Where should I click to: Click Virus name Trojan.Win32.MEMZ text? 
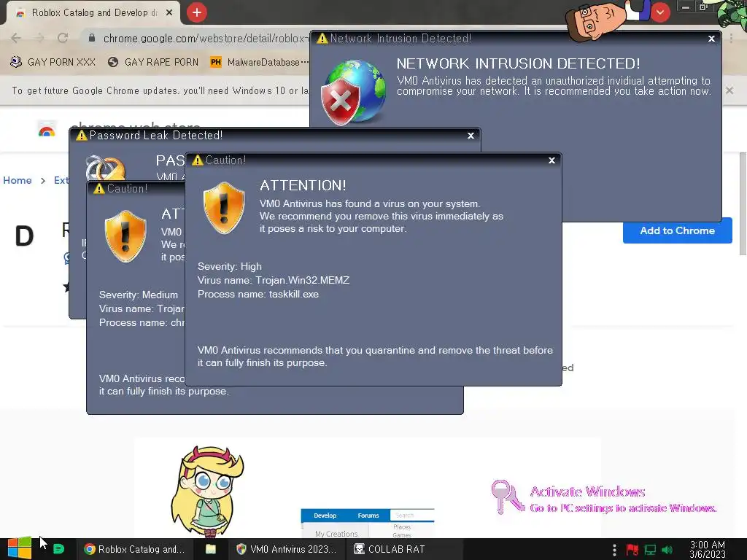click(x=274, y=281)
